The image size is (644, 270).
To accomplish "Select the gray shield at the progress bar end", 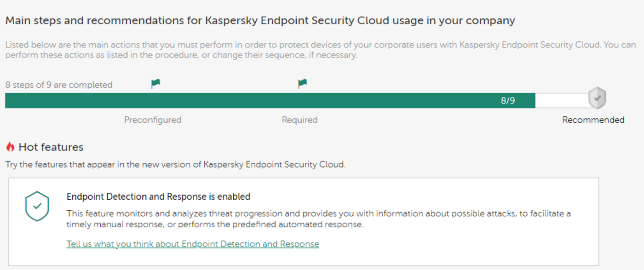I will [597, 98].
